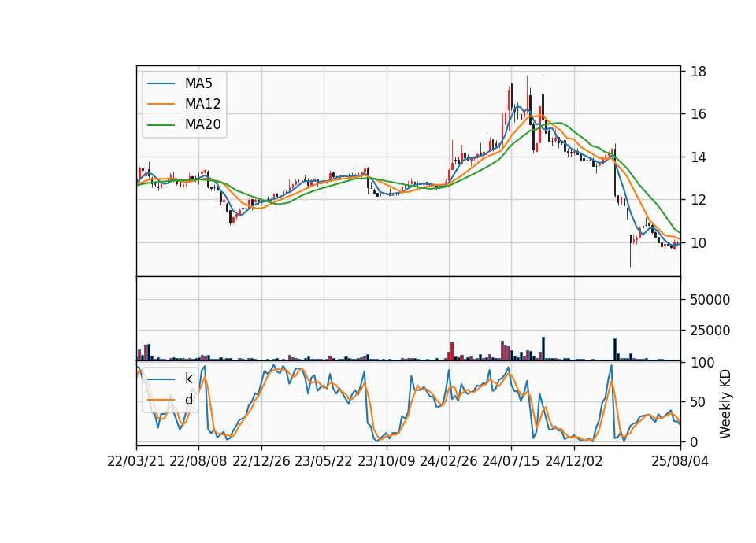
Task: Click the price axis value 10
Action: pos(699,243)
